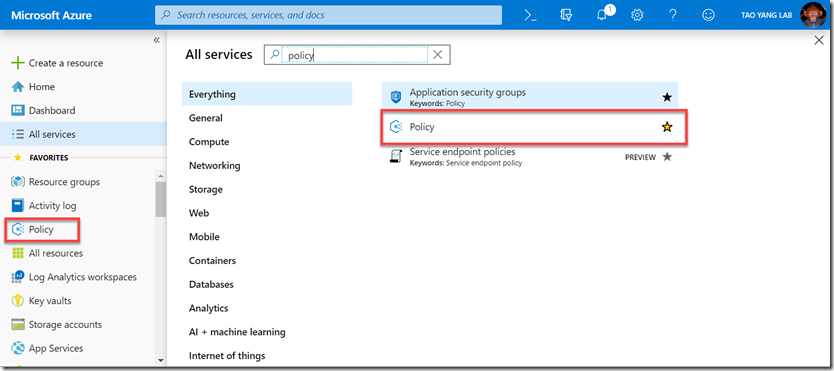Click the Storage accounts icon
The image size is (834, 371).
18,325
